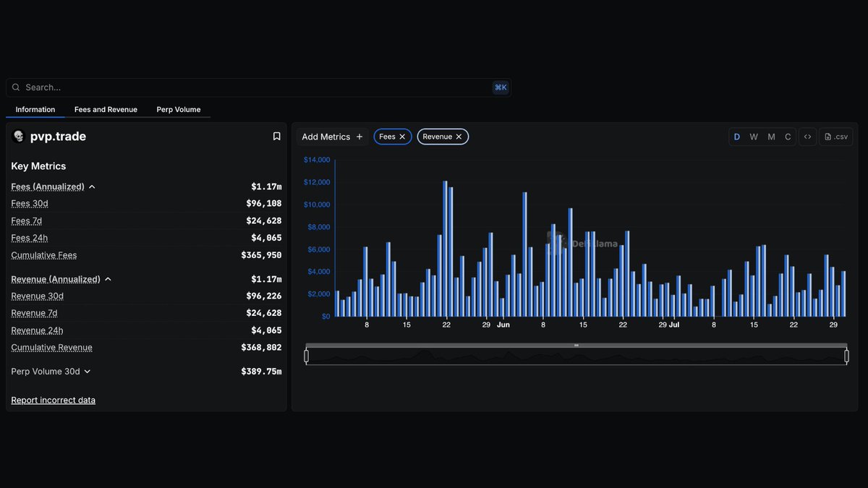The height and width of the screenshot is (488, 868).
Task: Click the $389.75m perp volume value
Action: tap(261, 372)
